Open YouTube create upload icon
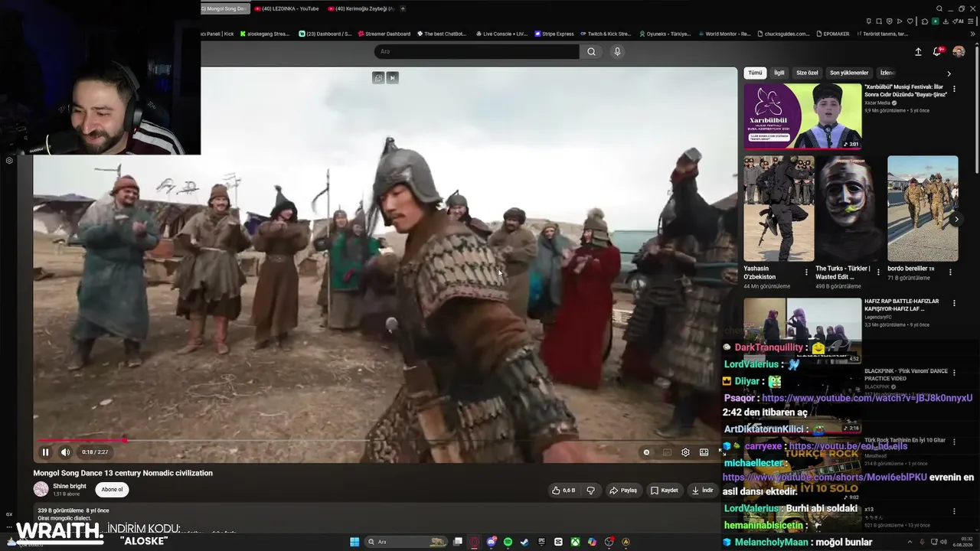 point(918,52)
